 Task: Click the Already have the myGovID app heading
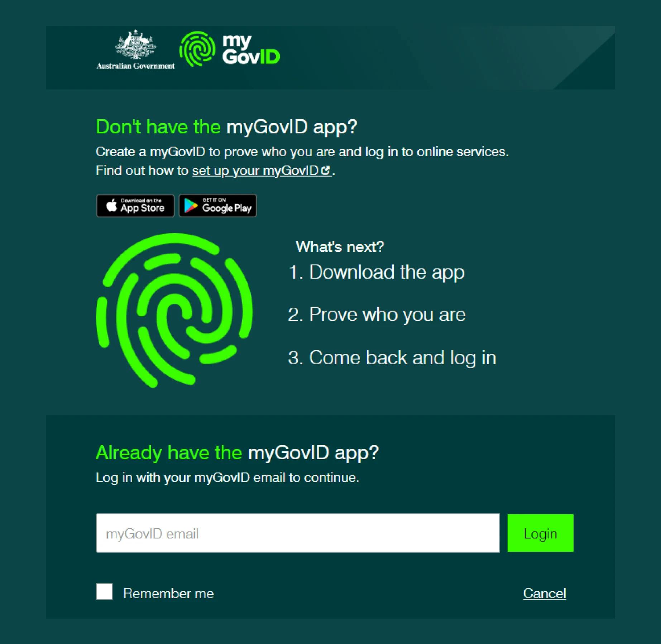237,452
